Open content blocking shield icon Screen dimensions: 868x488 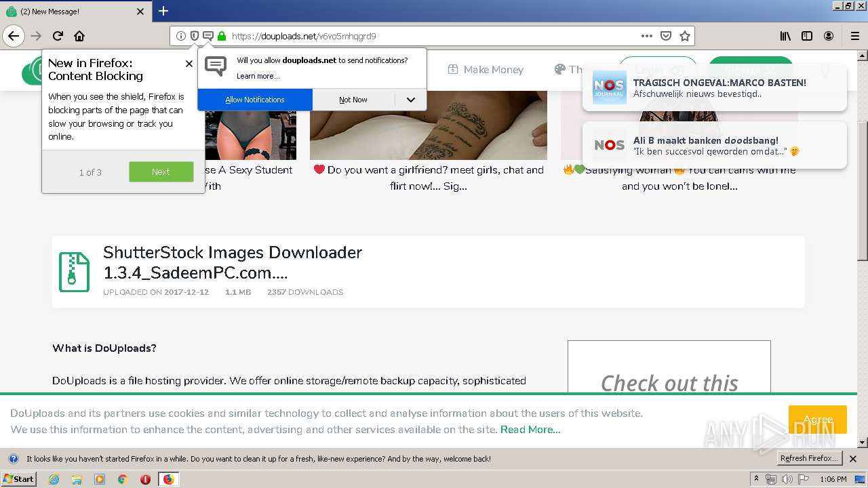point(194,36)
